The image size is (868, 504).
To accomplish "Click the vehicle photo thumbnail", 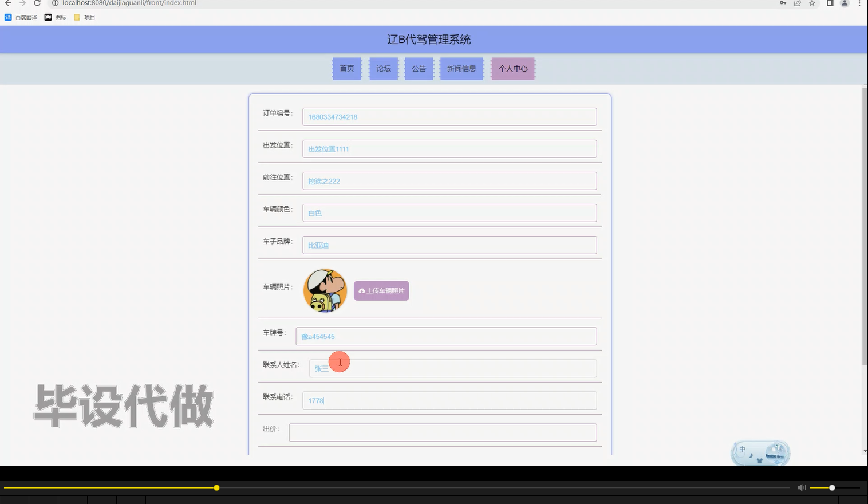I will click(x=325, y=290).
